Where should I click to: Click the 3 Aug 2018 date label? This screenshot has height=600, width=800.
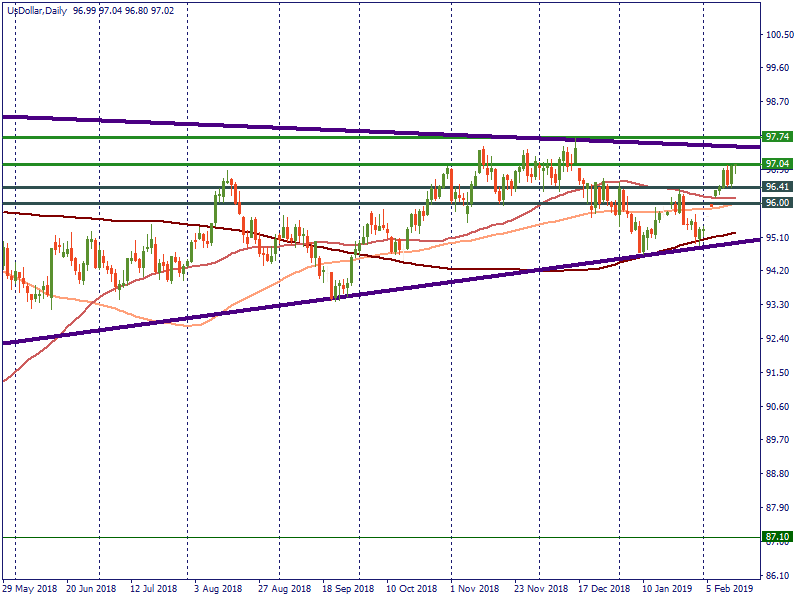point(218,590)
